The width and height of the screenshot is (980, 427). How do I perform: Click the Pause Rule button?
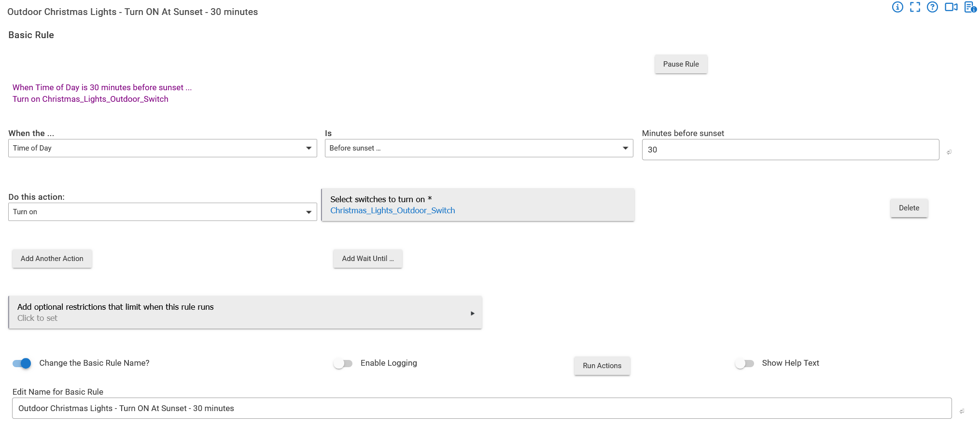click(x=681, y=64)
